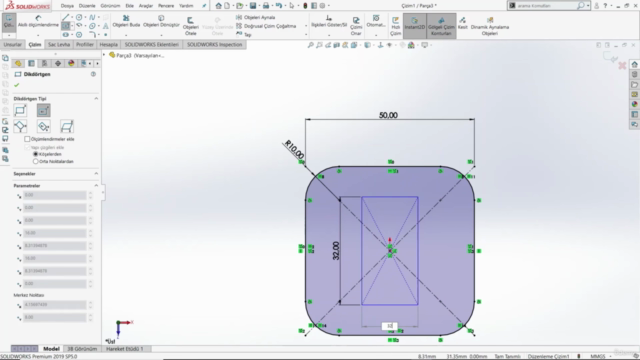Open Objeleri Buda dropdown arrow
Image resolution: width=640 pixels, height=360 pixels.
coord(126,35)
